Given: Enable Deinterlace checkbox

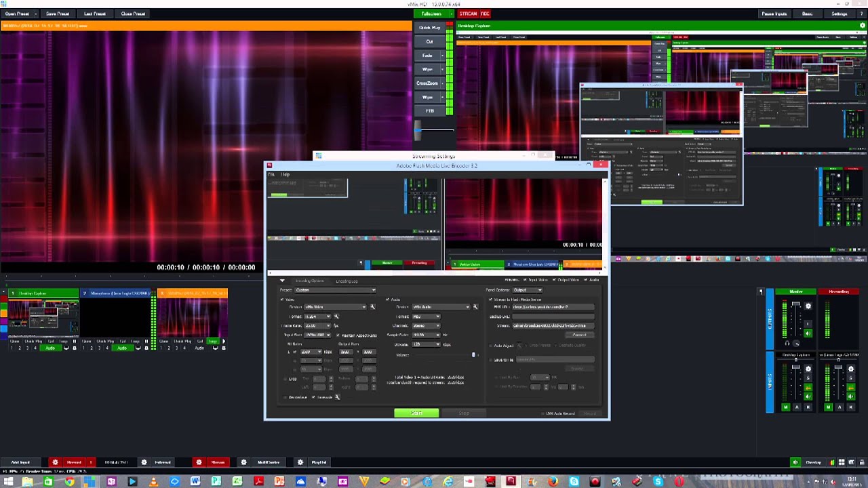Looking at the screenshot, I should pyautogui.click(x=285, y=397).
